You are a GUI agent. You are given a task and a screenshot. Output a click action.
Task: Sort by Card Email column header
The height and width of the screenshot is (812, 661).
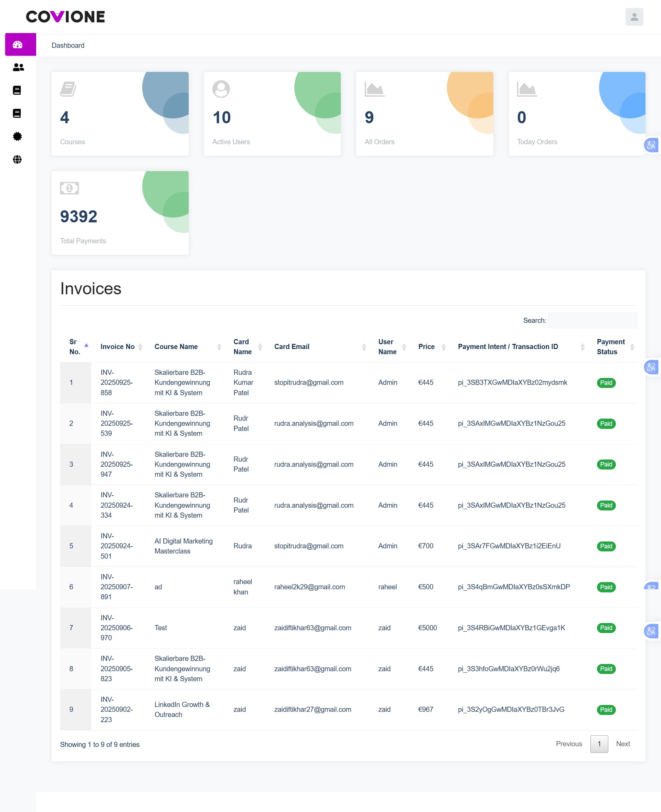tap(292, 346)
